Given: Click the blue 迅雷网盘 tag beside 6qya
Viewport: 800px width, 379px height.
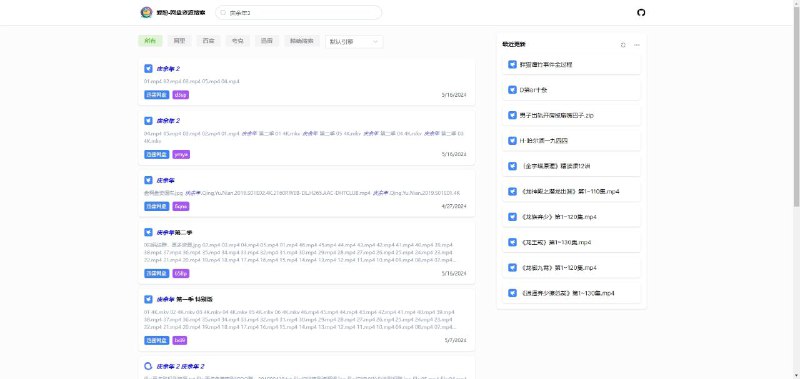Looking at the screenshot, I should 157,206.
